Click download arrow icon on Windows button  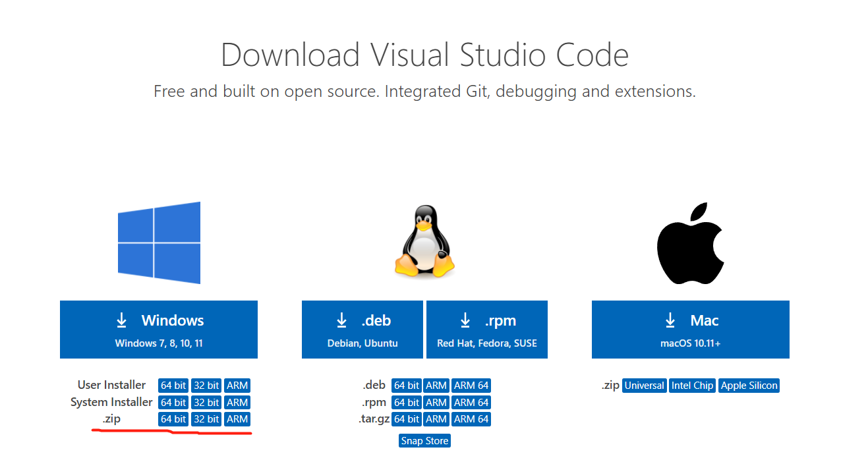pyautogui.click(x=121, y=320)
